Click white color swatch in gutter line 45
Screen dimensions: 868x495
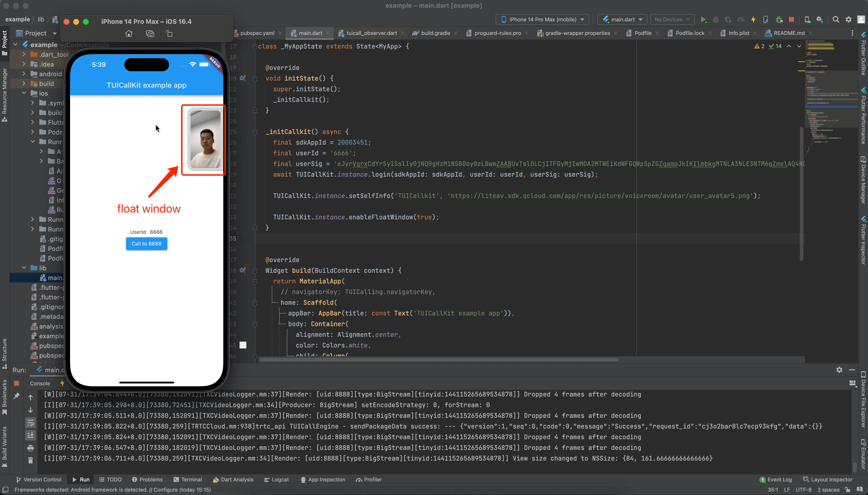(x=243, y=345)
